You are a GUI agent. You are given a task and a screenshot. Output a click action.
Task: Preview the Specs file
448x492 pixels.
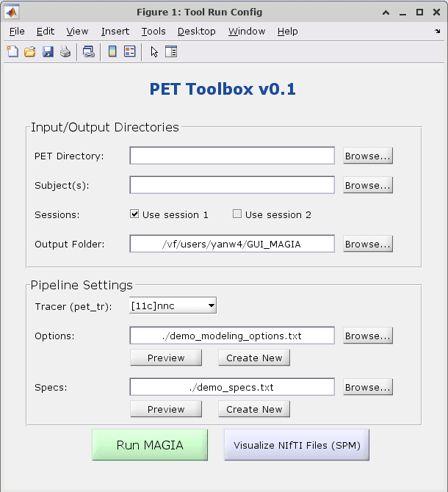coord(166,409)
